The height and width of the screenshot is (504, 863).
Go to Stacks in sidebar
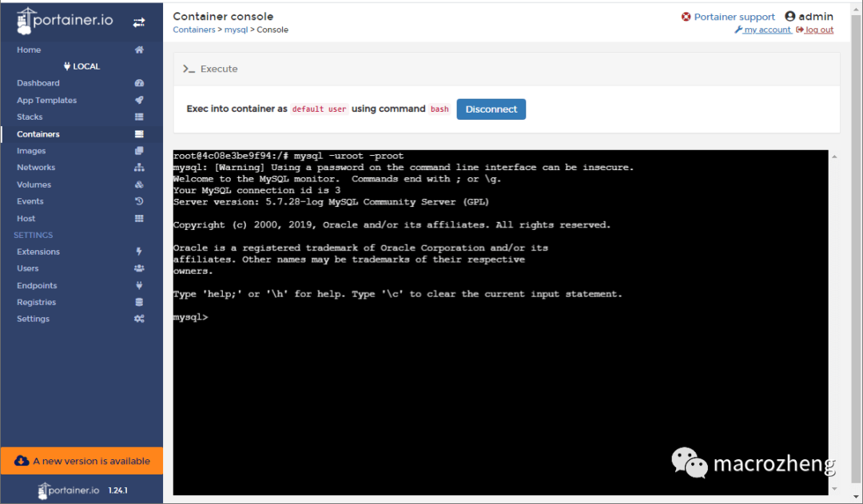pos(82,117)
